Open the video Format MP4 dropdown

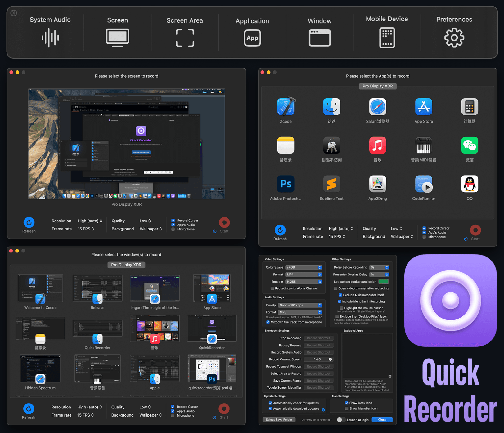pos(304,275)
